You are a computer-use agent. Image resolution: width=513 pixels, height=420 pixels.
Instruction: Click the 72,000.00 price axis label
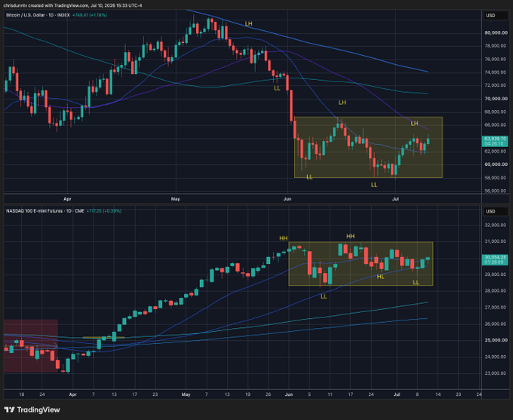tap(496, 85)
